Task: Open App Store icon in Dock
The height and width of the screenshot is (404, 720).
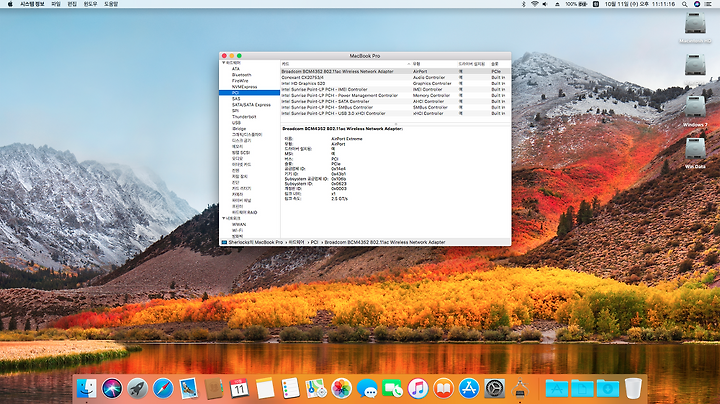Action: point(468,388)
